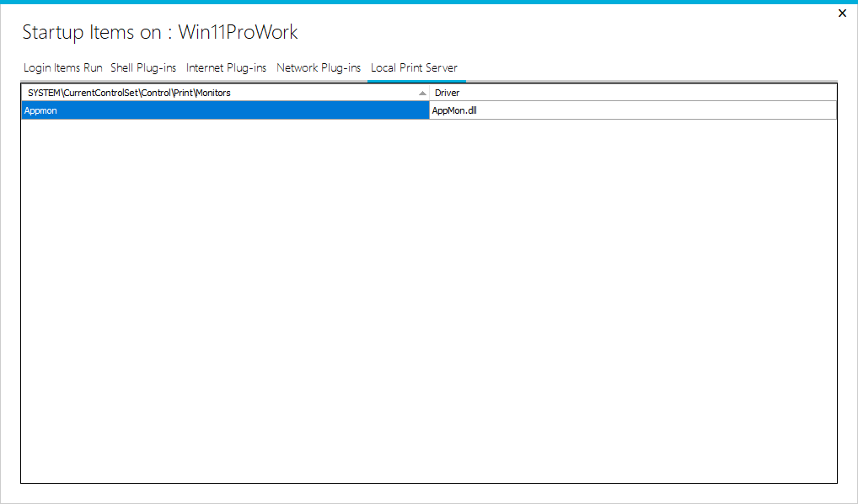Click the Driver column header
Image resolution: width=858 pixels, height=504 pixels.
coord(633,93)
